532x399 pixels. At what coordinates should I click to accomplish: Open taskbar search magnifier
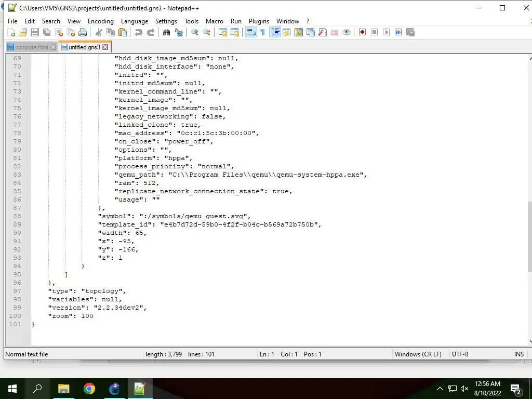[x=37, y=389]
